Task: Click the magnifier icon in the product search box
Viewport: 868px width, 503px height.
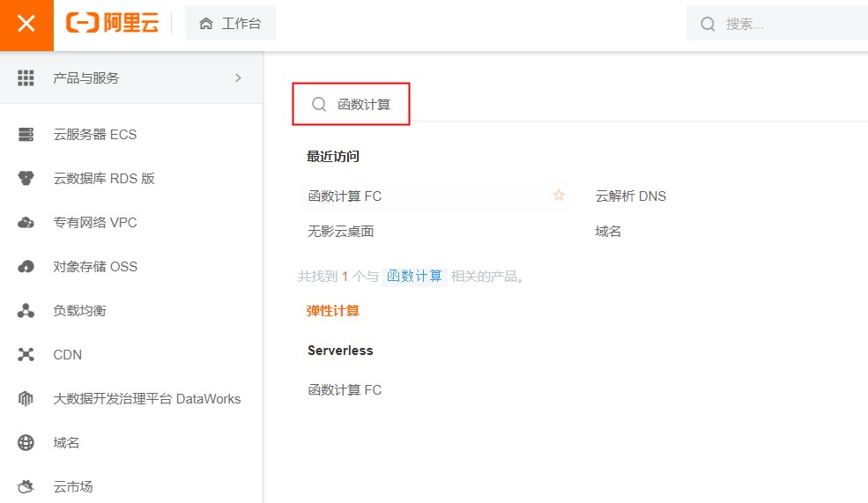Action: coord(319,104)
